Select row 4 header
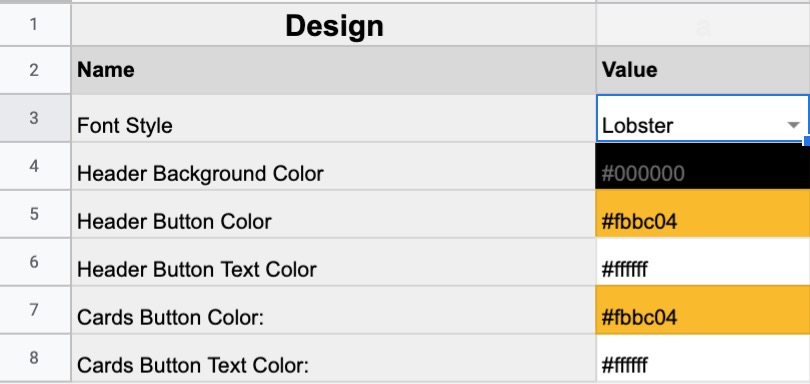810x384 pixels. [x=35, y=166]
